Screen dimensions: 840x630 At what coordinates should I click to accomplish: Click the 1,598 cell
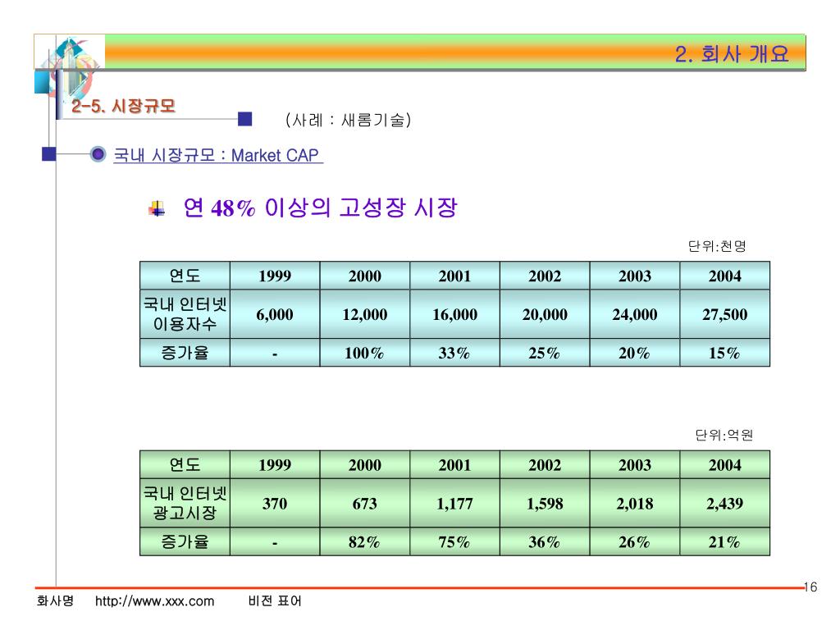coord(545,503)
